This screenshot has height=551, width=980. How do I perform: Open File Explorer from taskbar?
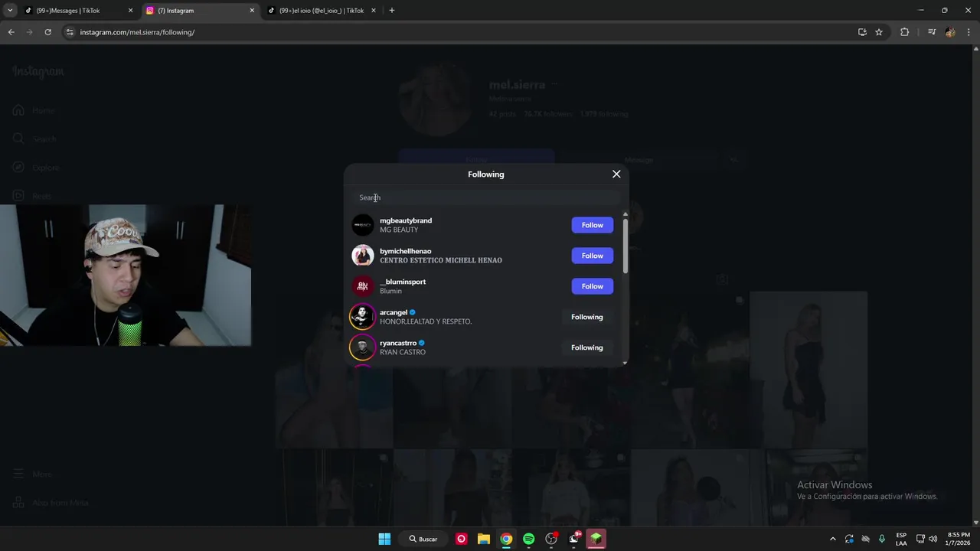point(484,539)
